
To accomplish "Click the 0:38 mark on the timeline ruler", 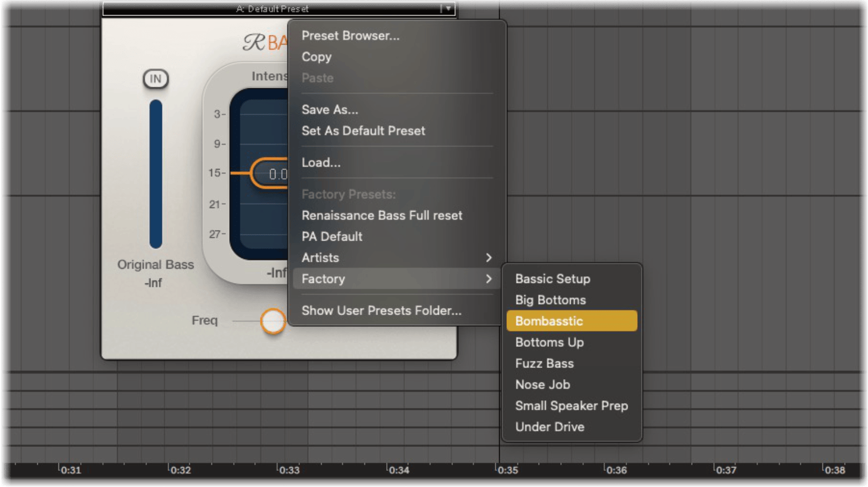I will [835, 470].
